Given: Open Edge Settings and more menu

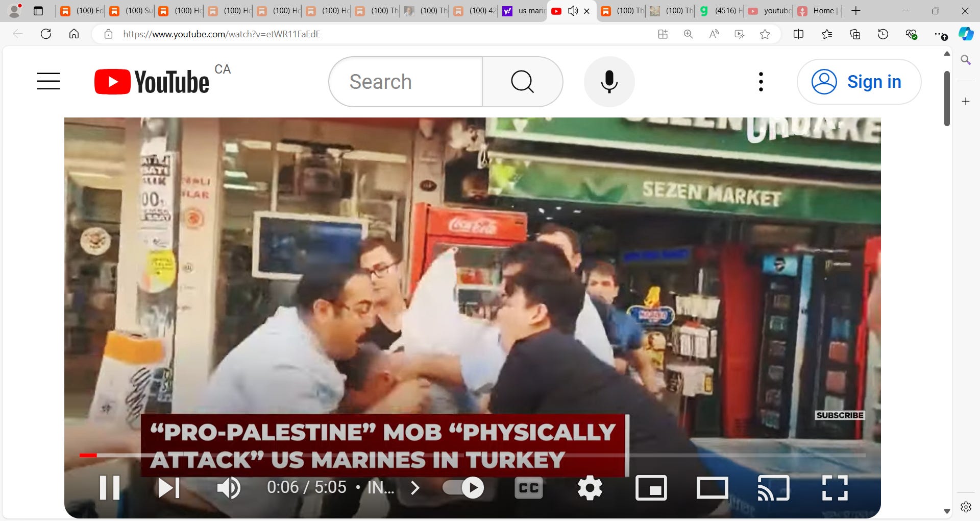Looking at the screenshot, I should [940, 34].
